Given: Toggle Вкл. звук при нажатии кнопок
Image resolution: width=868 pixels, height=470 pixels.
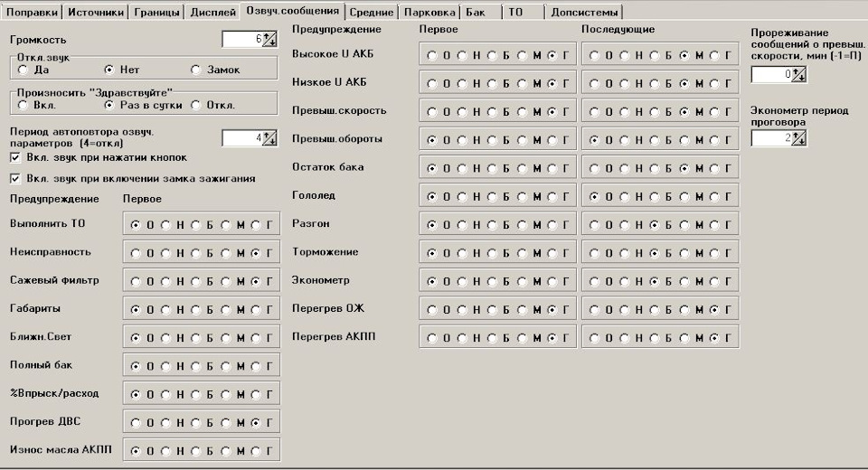Looking at the screenshot, I should coord(99,158).
